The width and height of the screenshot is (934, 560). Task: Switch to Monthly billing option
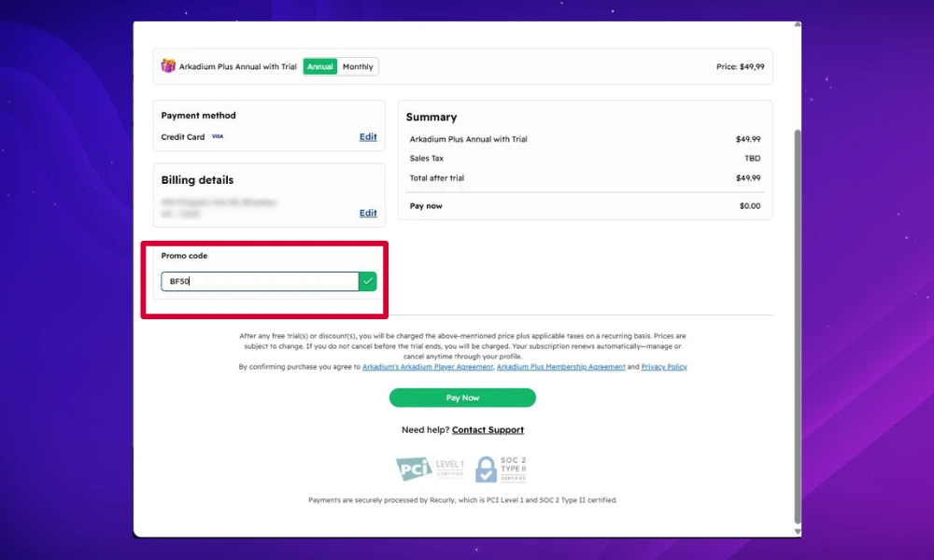(358, 67)
